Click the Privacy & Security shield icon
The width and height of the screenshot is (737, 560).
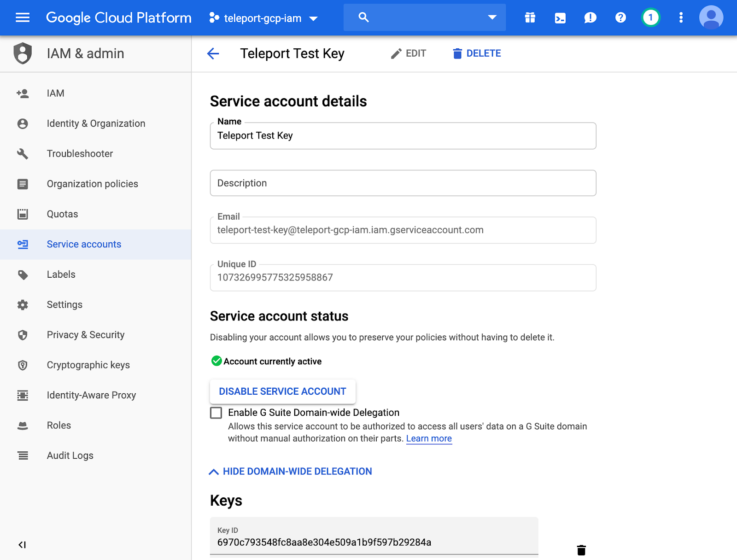coord(23,335)
